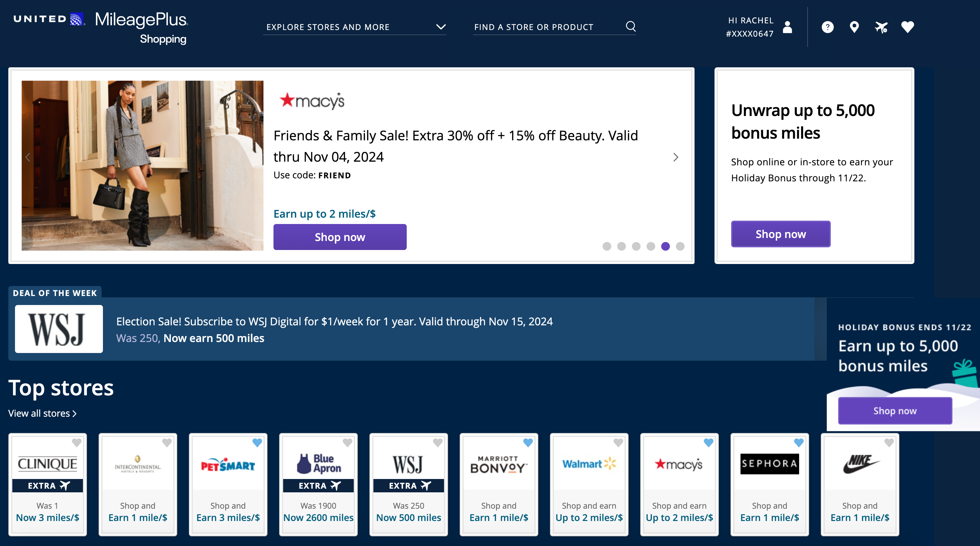Viewport: 980px width, 546px height.
Task: Click Now 3 miles/$ on Clinique card
Action: pos(48,517)
